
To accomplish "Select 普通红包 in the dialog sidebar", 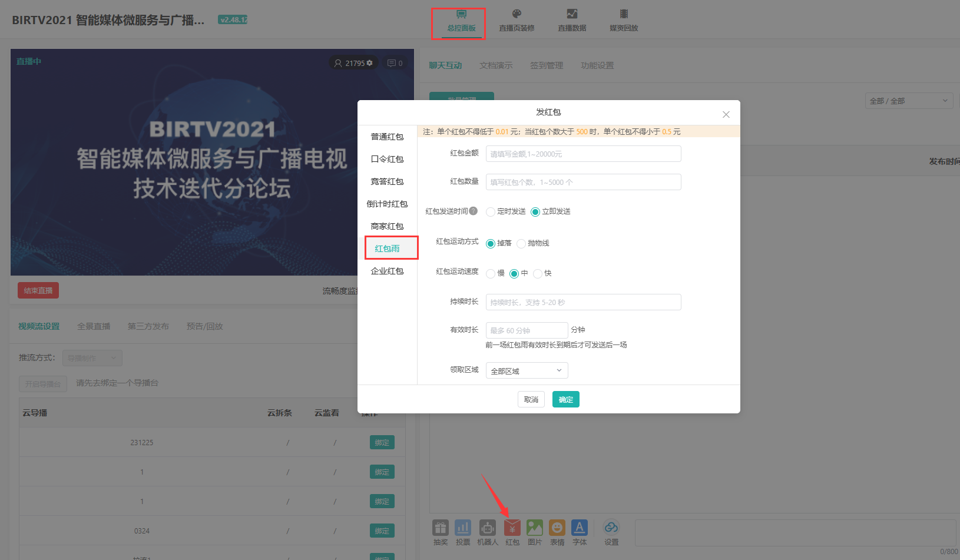I will (387, 137).
